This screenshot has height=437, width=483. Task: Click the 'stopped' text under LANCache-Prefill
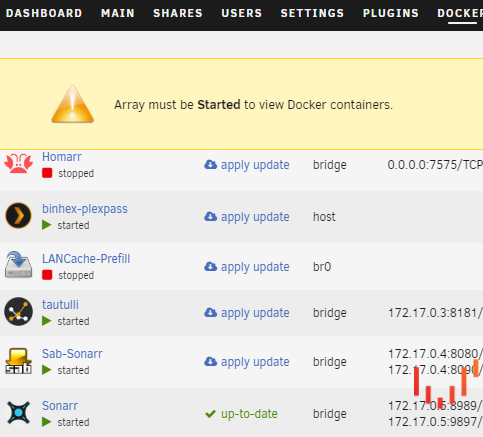click(x=76, y=275)
